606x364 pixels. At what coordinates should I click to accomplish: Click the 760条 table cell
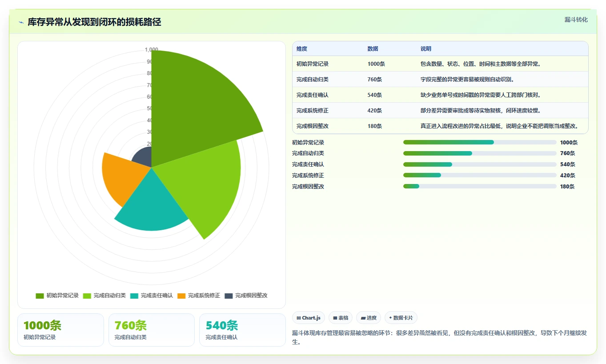click(375, 80)
